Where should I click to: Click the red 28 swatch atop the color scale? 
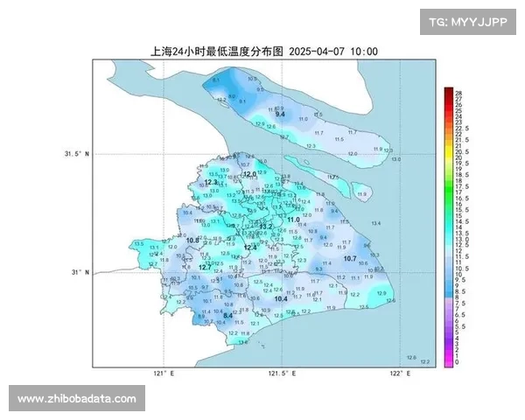[x=448, y=92]
